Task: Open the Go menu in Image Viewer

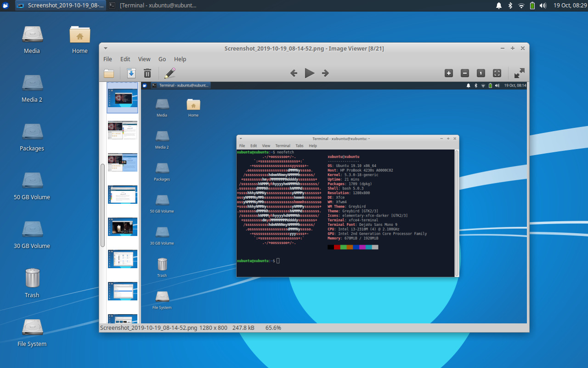Action: point(162,59)
